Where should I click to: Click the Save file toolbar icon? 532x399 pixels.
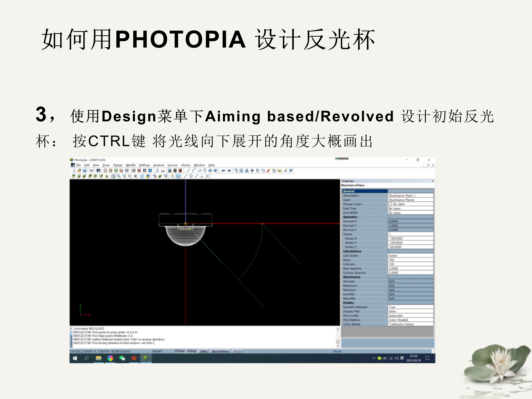(x=84, y=171)
